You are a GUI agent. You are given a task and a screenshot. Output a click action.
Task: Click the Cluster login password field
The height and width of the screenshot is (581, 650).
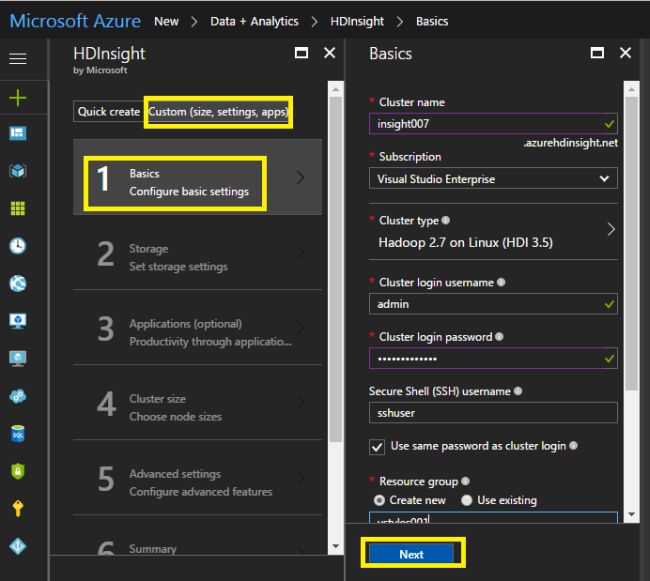click(493, 358)
